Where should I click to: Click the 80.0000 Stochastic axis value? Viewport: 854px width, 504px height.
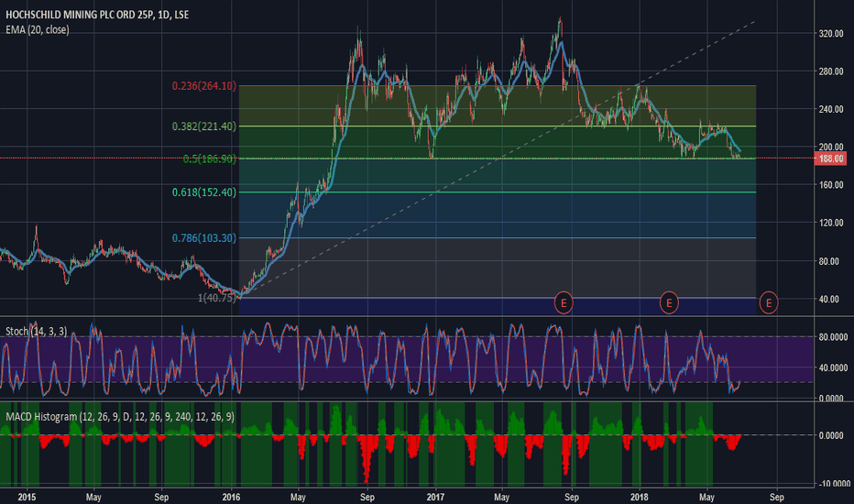[x=833, y=337]
